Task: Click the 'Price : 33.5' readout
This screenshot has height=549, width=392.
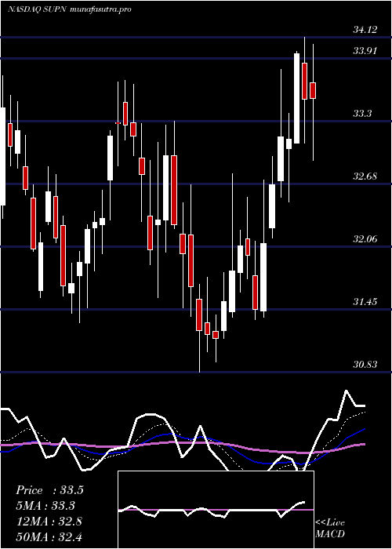Action: [49, 490]
